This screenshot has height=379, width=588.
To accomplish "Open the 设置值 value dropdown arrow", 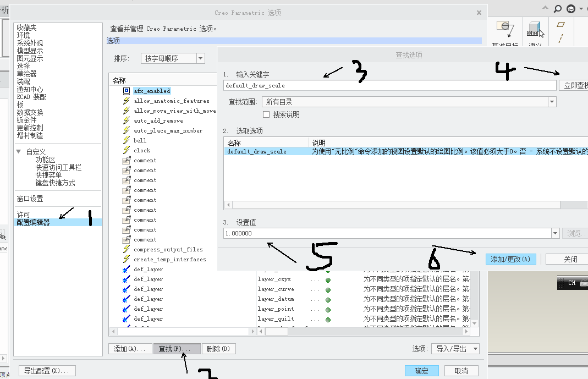I will [x=556, y=233].
